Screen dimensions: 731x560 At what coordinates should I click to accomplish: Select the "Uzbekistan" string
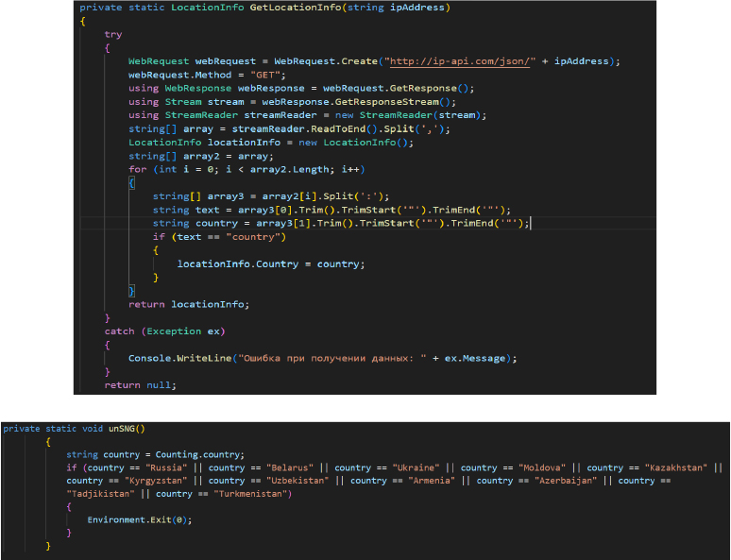coord(297,482)
